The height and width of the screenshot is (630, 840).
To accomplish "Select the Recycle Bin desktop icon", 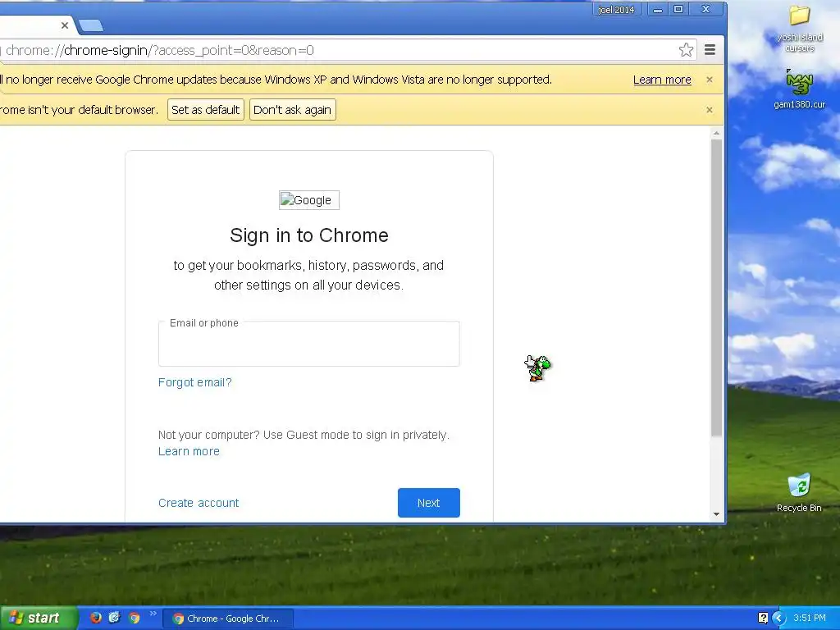I will pyautogui.click(x=799, y=493).
